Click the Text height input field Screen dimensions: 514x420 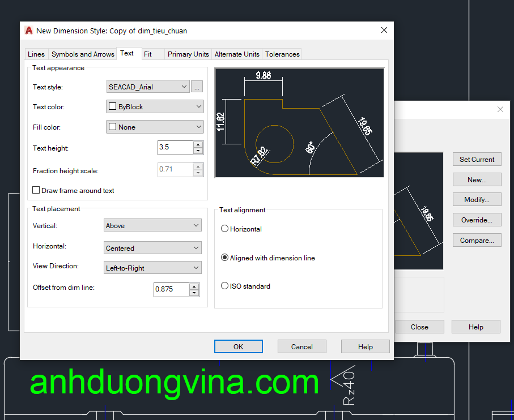pyautogui.click(x=175, y=147)
